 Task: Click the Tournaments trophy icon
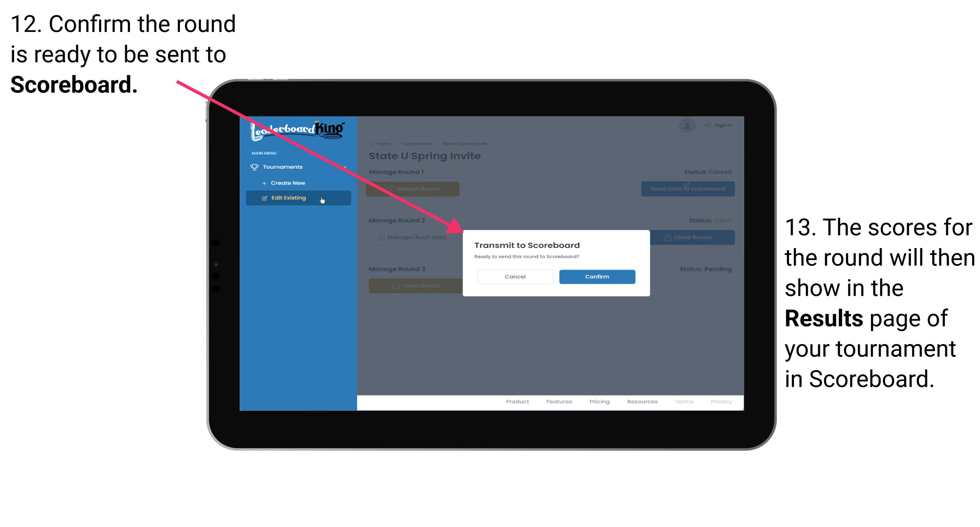tap(253, 167)
